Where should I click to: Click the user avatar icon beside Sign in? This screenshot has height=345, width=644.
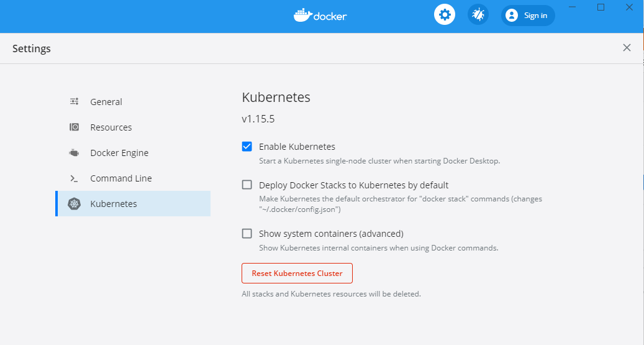click(x=512, y=16)
